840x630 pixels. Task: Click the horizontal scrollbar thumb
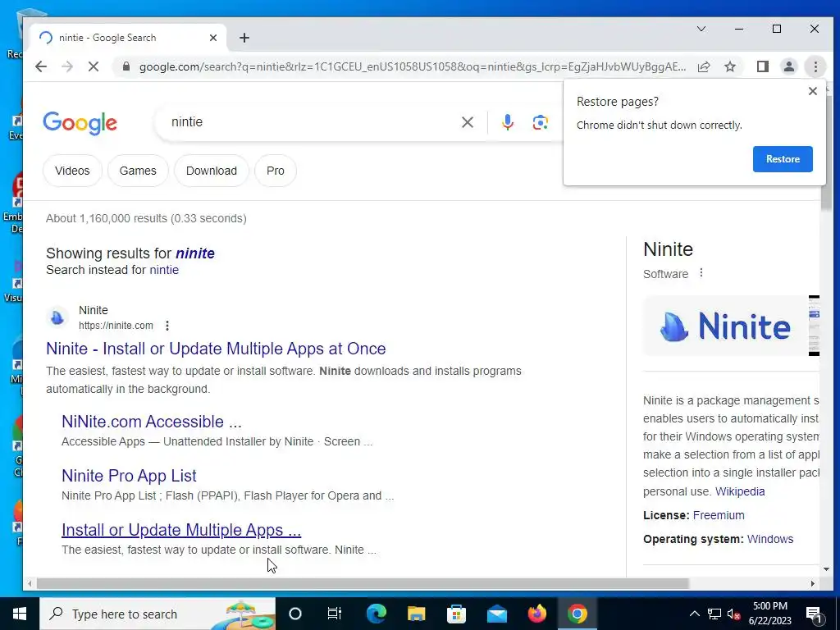(362, 583)
